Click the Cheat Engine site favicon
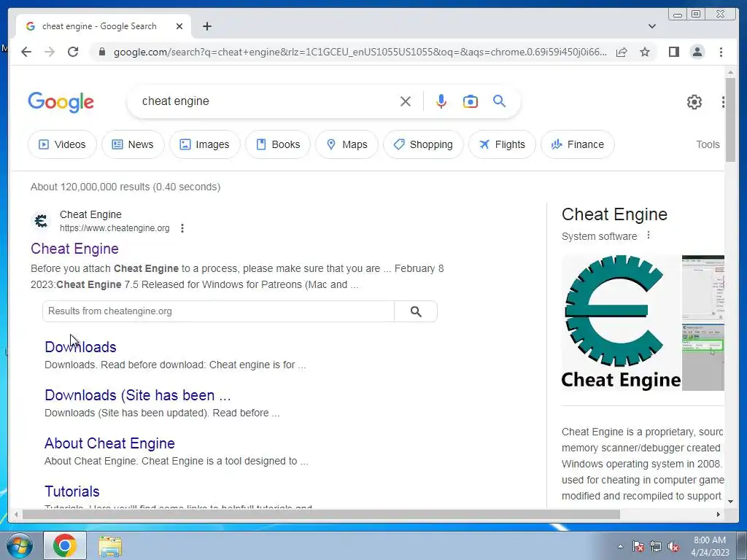Screen dimensions: 747x560 tap(42, 221)
